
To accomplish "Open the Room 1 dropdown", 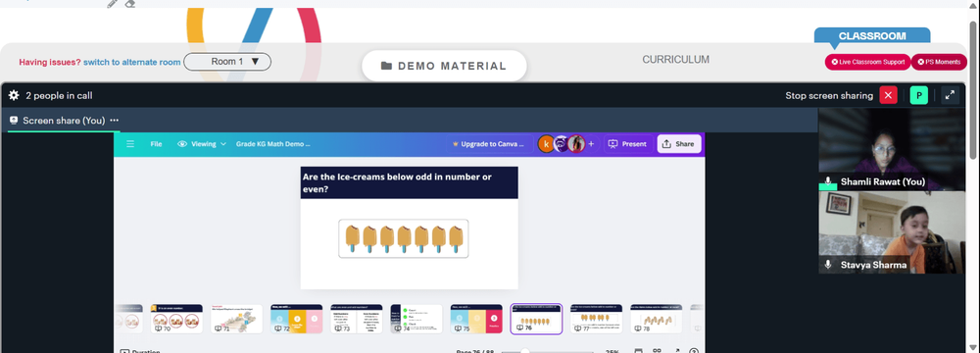I will 227,62.
